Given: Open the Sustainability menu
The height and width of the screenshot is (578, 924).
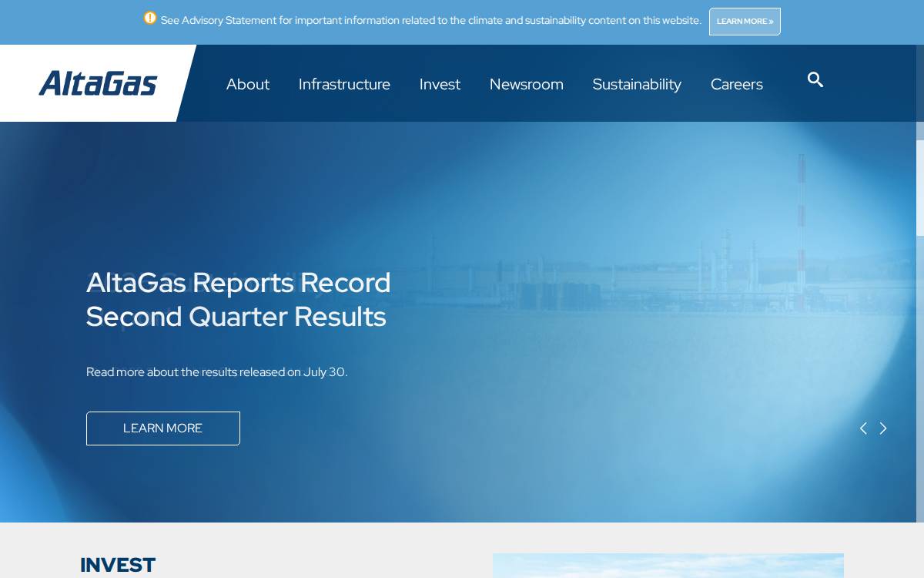Looking at the screenshot, I should pos(637,84).
